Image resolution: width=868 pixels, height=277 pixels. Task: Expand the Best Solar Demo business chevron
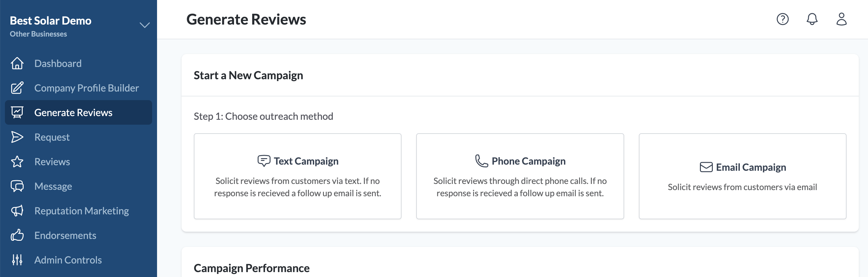pos(144,25)
